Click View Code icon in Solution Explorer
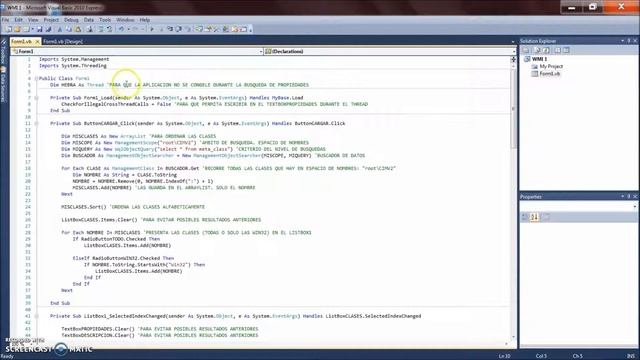The width and height of the screenshot is (640, 360). pos(557,50)
